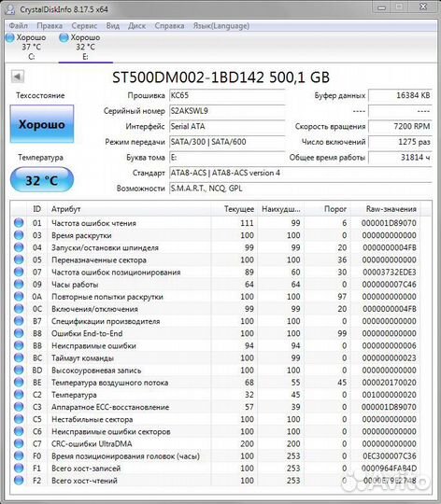Click the transfer mode field SATA/300 | SATA/600

tap(227, 142)
